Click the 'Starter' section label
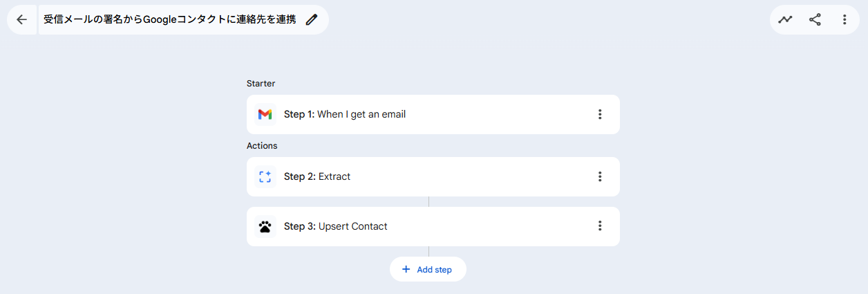Viewport: 868px width, 294px height. coord(261,84)
